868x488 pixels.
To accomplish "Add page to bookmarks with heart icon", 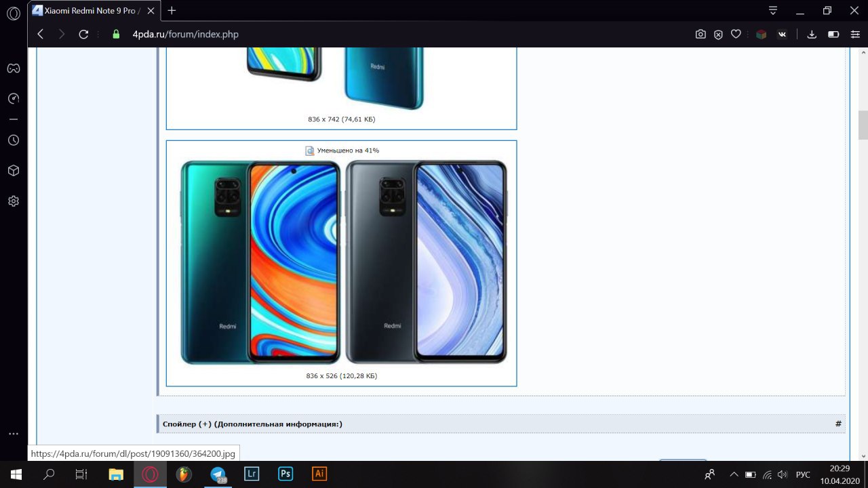I will (x=736, y=34).
